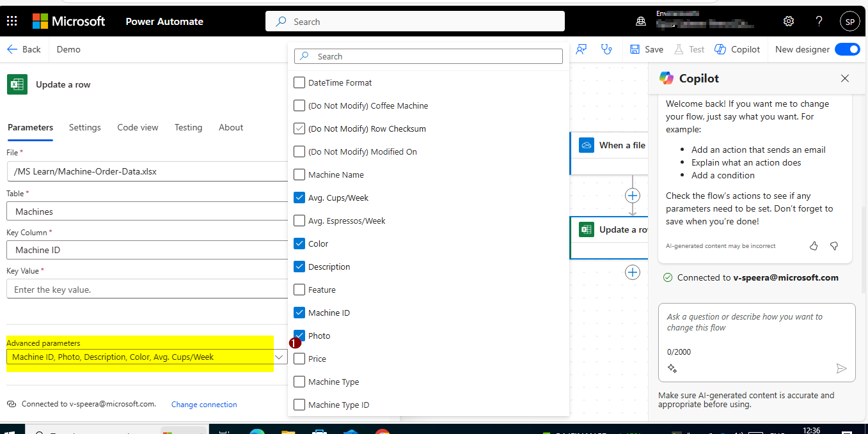Click the plus between flow steps
Screen dimensions: 868x434
coord(633,196)
